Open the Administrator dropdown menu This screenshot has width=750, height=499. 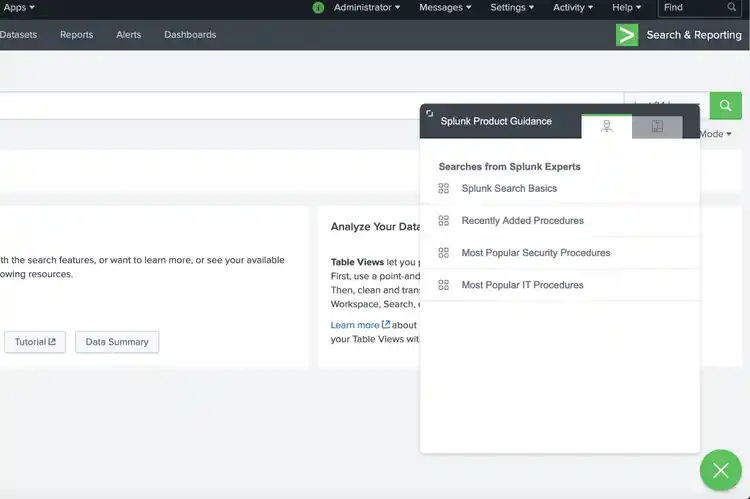pyautogui.click(x=366, y=8)
